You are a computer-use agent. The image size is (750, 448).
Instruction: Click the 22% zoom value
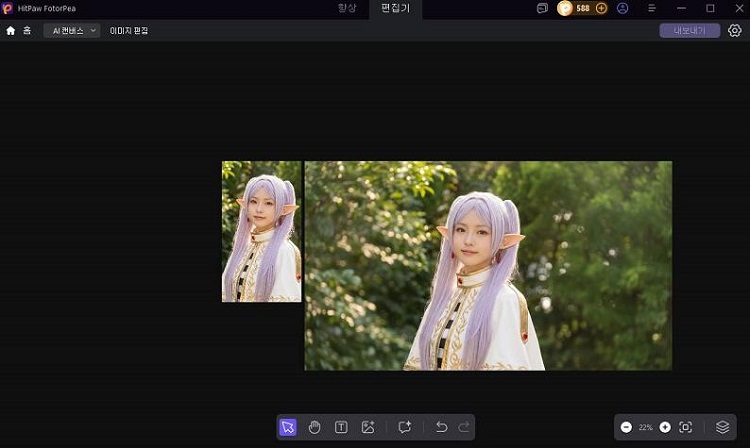(x=646, y=427)
